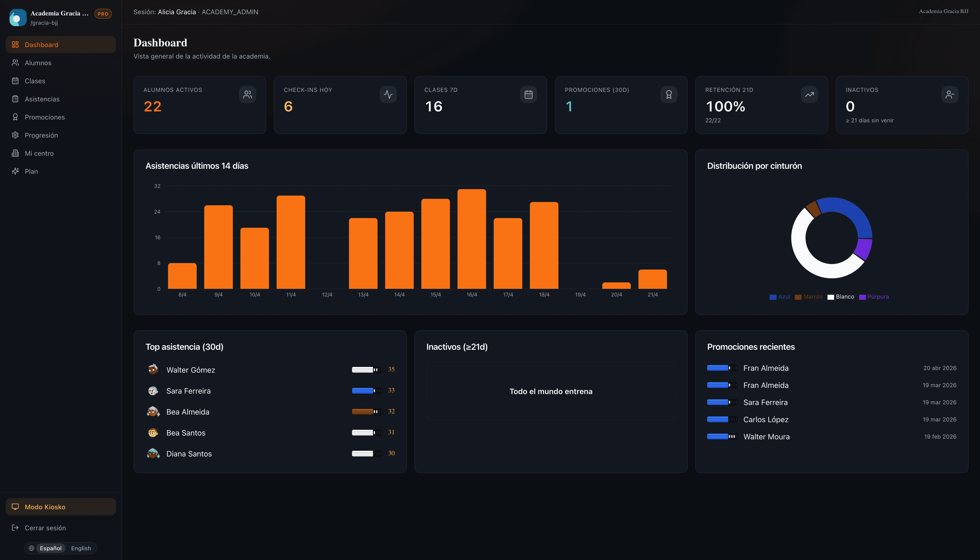The image size is (980, 560).
Task: Click the Blanco legend swatch
Action: (x=831, y=297)
